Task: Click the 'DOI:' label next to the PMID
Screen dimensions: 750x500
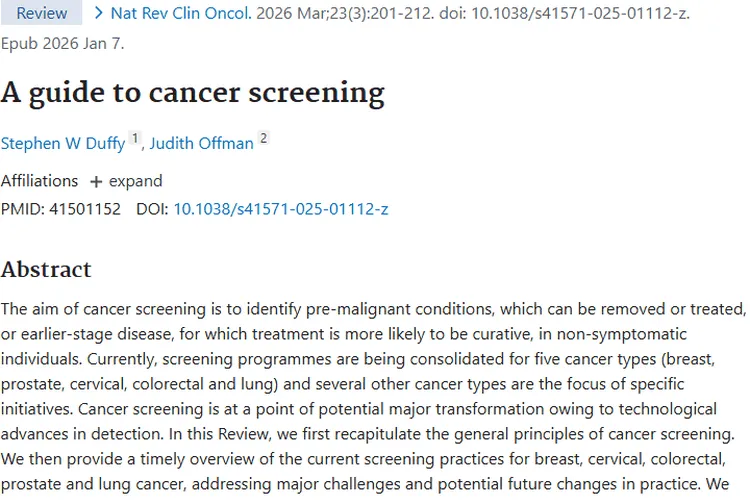Action: (x=152, y=209)
